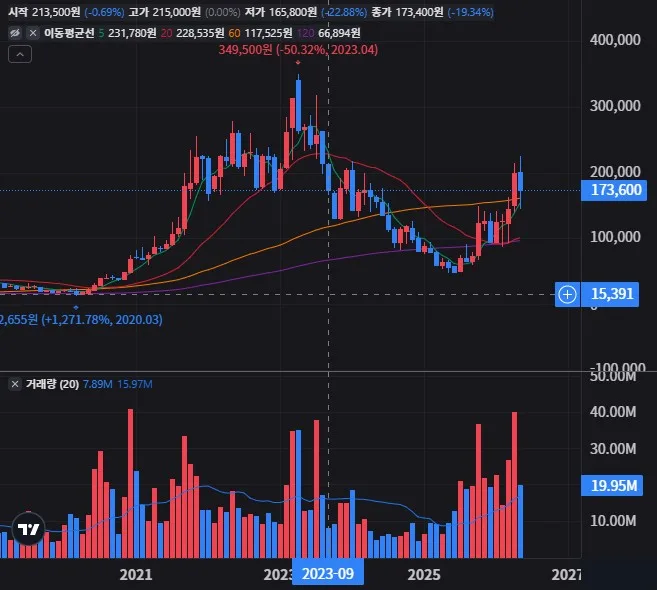Click the 저가 165,800원 low value
The image size is (657, 590).
pyautogui.click(x=281, y=12)
